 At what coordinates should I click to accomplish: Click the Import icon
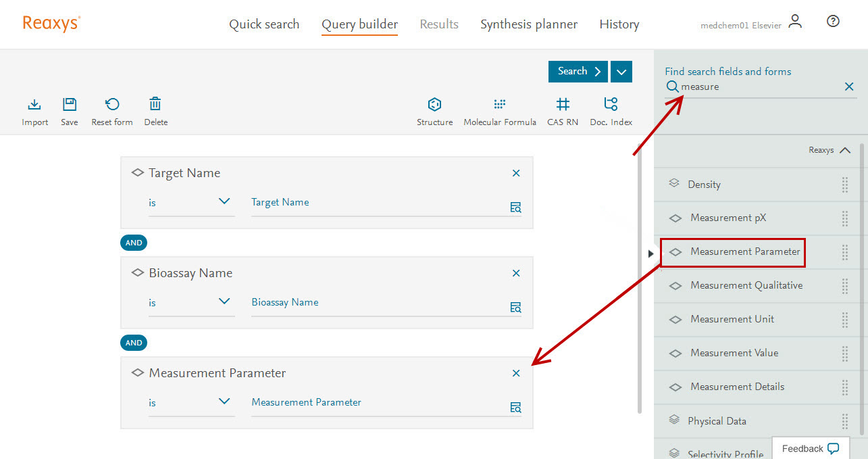click(34, 105)
